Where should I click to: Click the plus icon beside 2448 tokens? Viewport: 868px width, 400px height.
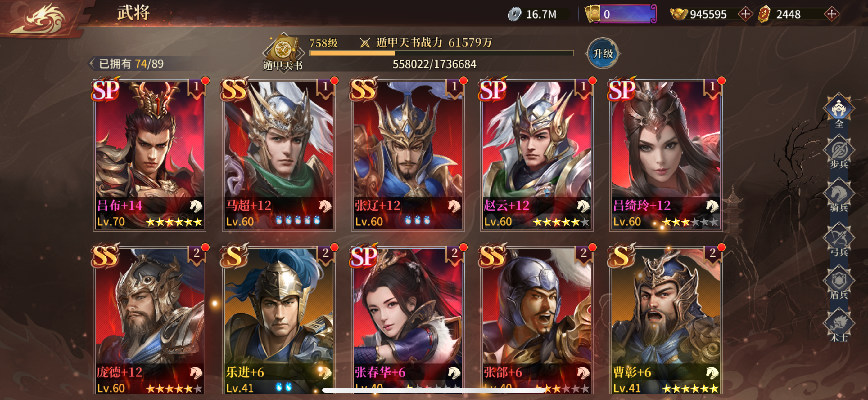click(832, 14)
